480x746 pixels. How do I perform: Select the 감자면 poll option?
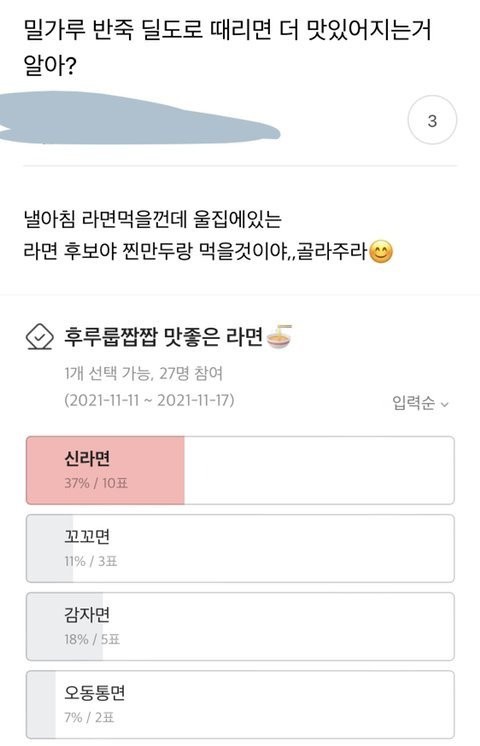pos(240,626)
